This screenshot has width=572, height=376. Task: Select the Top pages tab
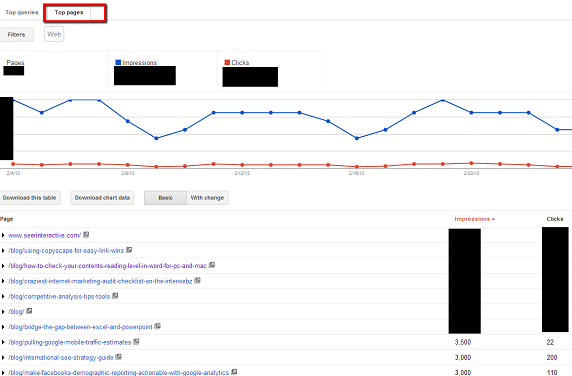click(69, 12)
